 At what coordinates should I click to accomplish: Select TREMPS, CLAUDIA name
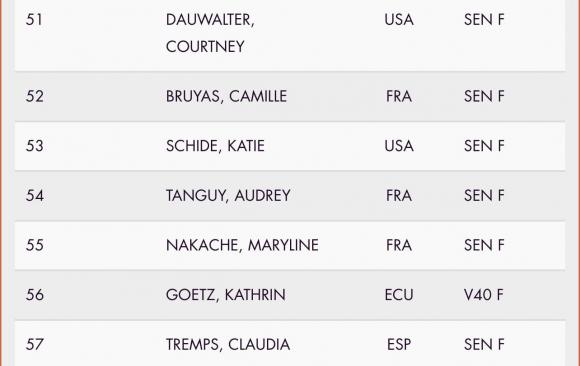[228, 344]
